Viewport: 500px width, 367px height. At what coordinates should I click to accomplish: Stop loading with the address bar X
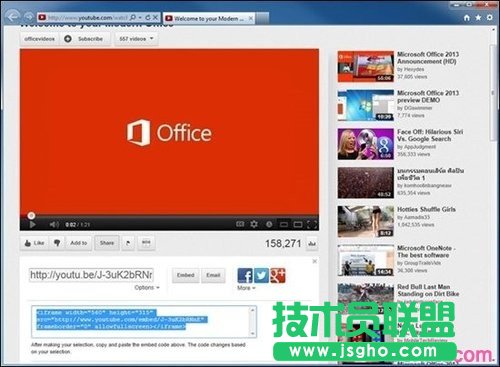pyautogui.click(x=155, y=17)
